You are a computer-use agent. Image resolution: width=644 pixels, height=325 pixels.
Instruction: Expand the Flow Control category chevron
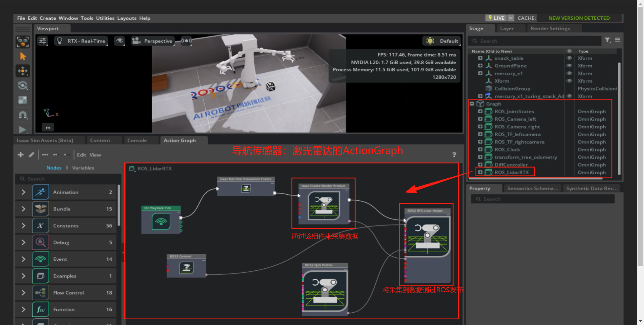[x=23, y=292]
